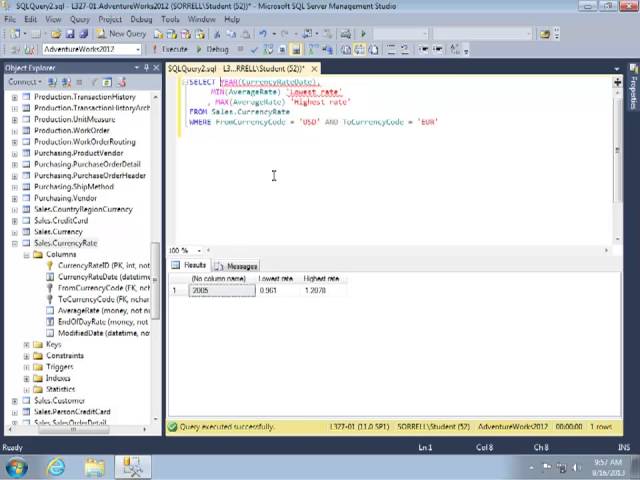
Task: Click the New Query toolbar button
Action: coord(121,34)
